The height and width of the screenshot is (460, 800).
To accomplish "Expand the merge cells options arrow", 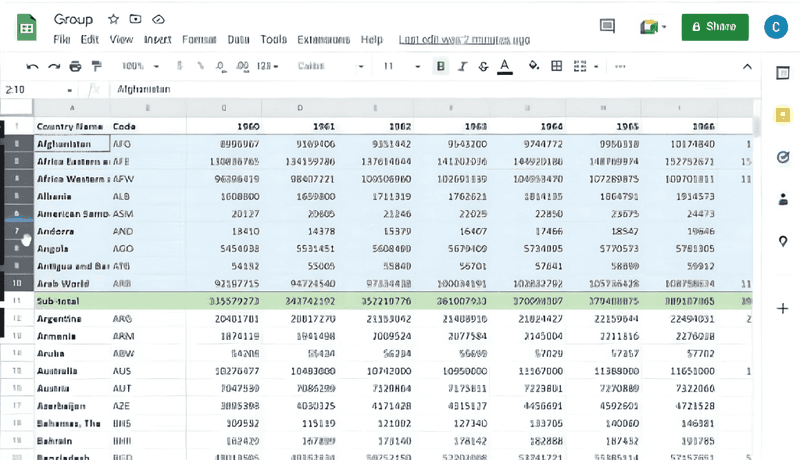I will [x=596, y=67].
